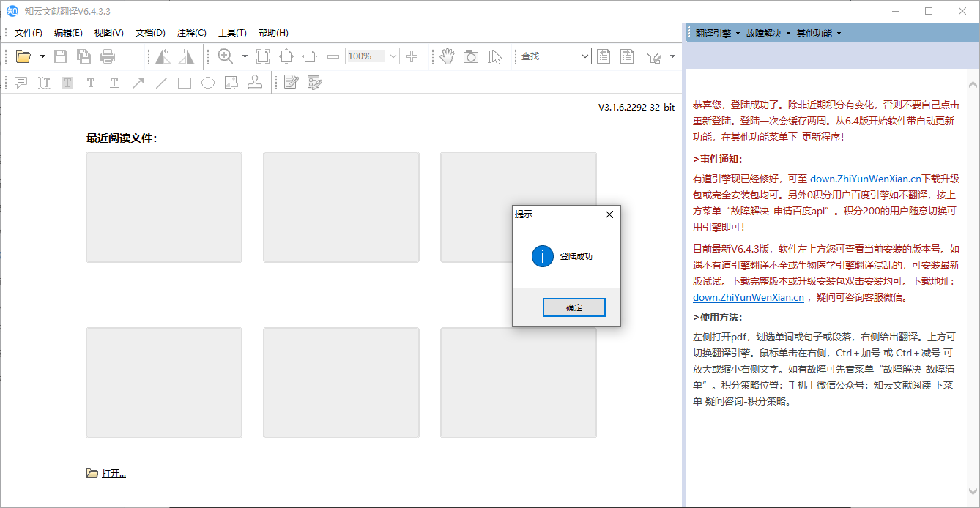Close the 提示 dialog with X
The height and width of the screenshot is (508, 980).
click(x=609, y=214)
